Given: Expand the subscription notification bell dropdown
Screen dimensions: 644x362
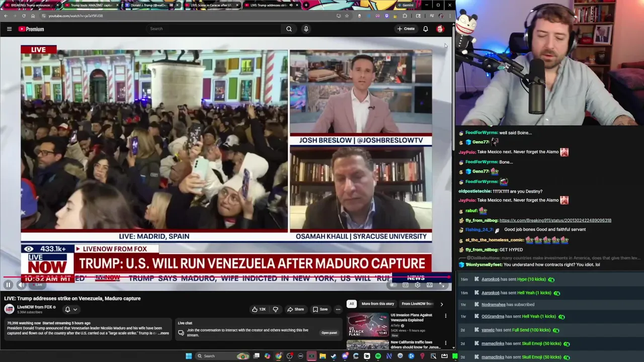Looking at the screenshot, I should coord(70,309).
